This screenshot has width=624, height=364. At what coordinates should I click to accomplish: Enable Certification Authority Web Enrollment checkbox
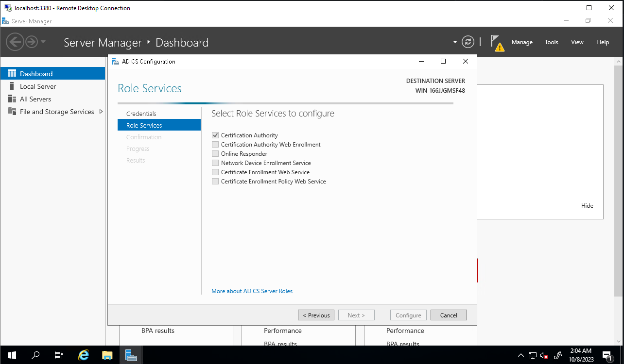coord(215,145)
